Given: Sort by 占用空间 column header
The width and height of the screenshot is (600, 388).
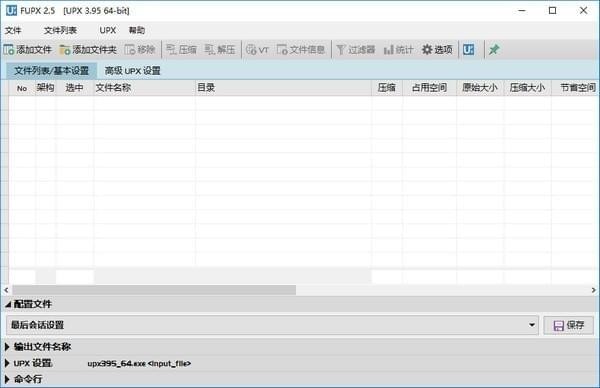Looking at the screenshot, I should click(x=429, y=88).
